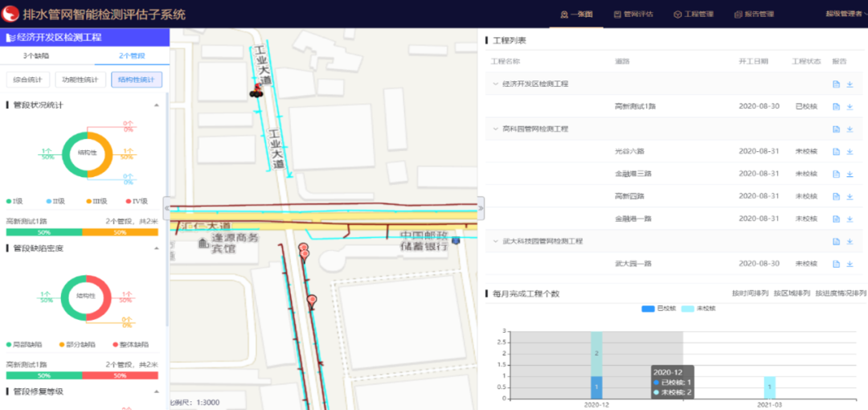Image resolution: width=868 pixels, height=410 pixels.
Task: Collapse the 经济开发区检测工程 project row
Action: (x=495, y=84)
